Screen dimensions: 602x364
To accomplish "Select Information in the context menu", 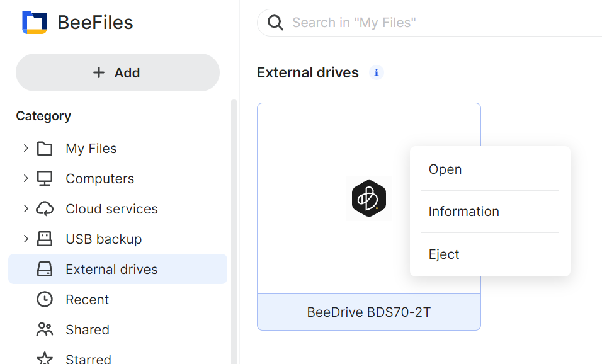I will click(x=463, y=212).
